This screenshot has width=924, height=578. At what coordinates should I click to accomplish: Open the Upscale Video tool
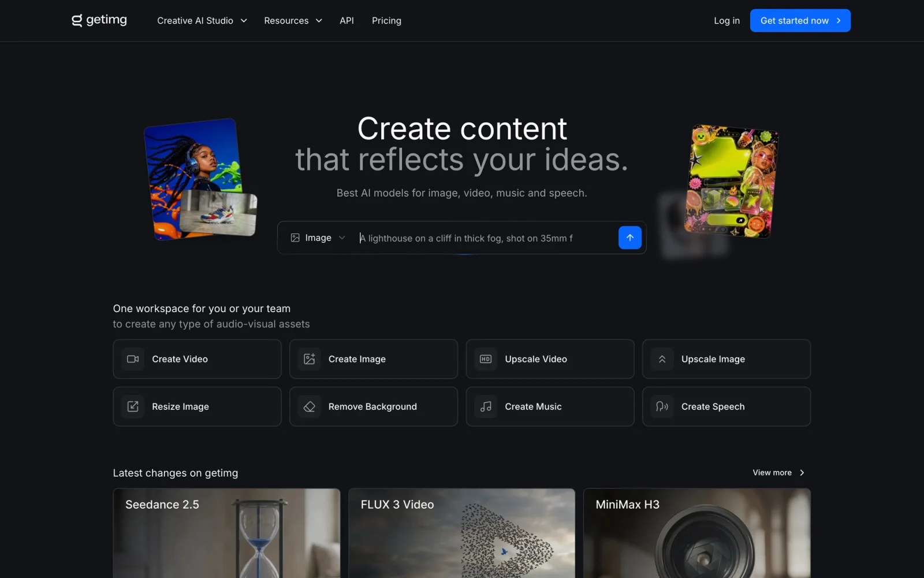[x=550, y=359]
